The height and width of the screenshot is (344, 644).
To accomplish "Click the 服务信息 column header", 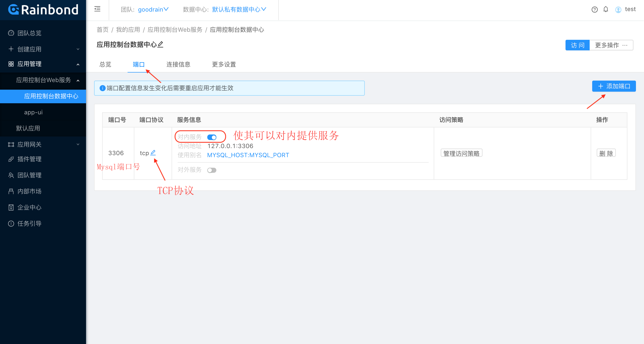I will point(189,120).
